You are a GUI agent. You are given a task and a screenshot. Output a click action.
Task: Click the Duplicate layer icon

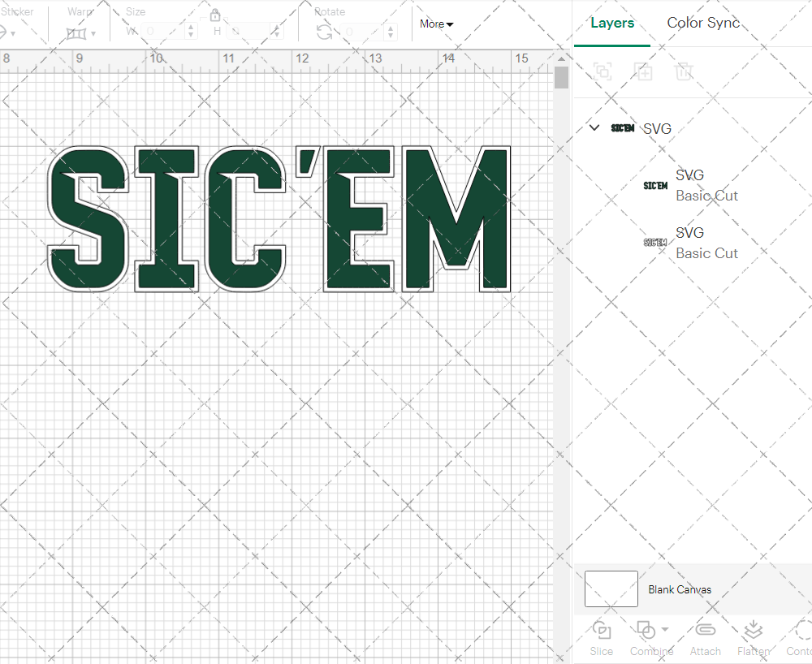tap(643, 71)
